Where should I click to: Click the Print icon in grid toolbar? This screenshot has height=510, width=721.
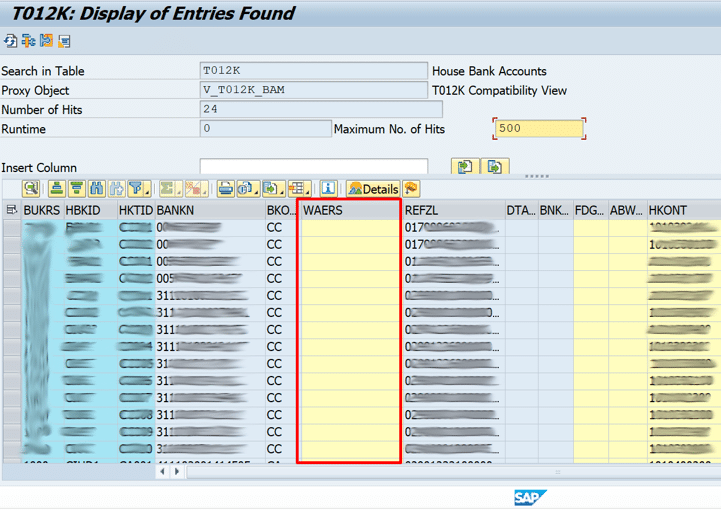[225, 189]
